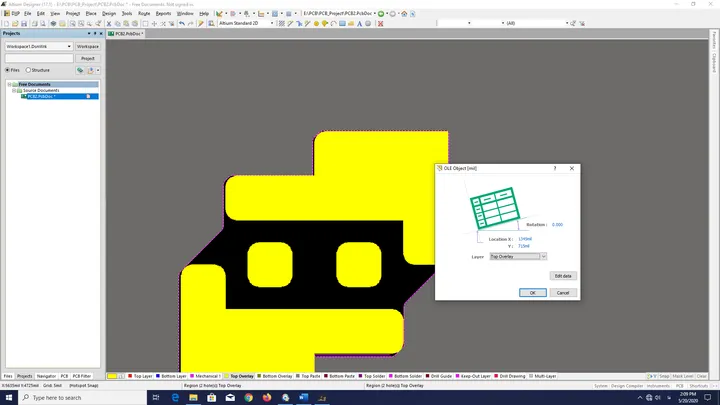Click the Project button
Image resolution: width=720 pixels, height=405 pixels.
88,58
